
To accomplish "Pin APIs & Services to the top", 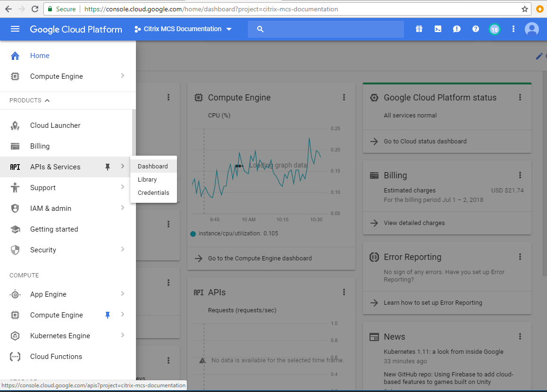I will point(108,167).
